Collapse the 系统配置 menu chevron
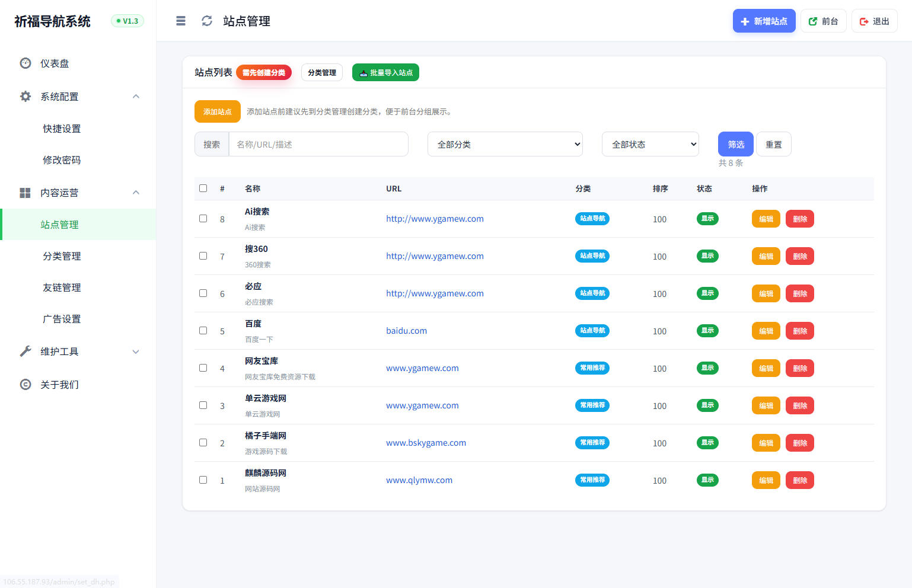The height and width of the screenshot is (588, 912). tap(136, 97)
